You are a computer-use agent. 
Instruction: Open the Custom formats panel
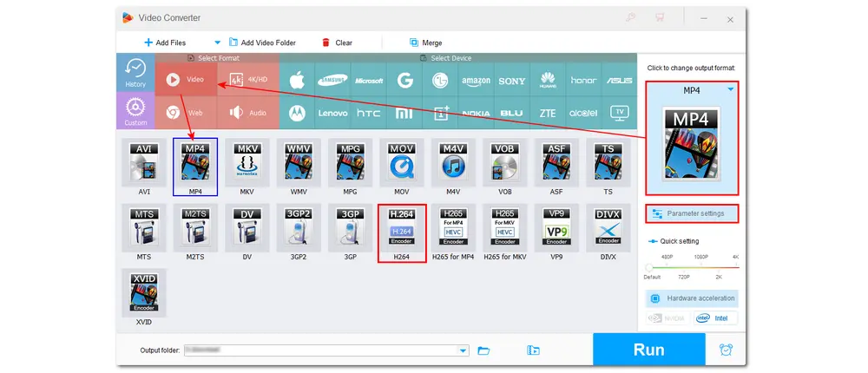click(135, 111)
